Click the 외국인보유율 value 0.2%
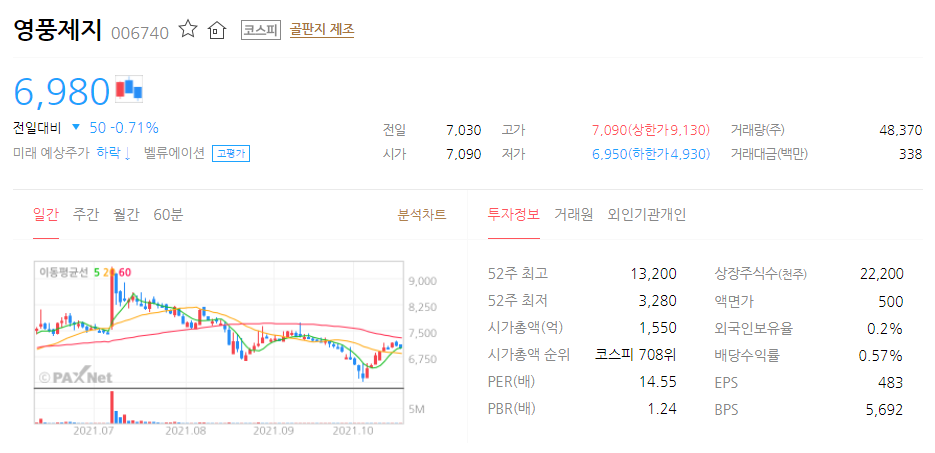This screenshot has width=935, height=453. [x=887, y=328]
